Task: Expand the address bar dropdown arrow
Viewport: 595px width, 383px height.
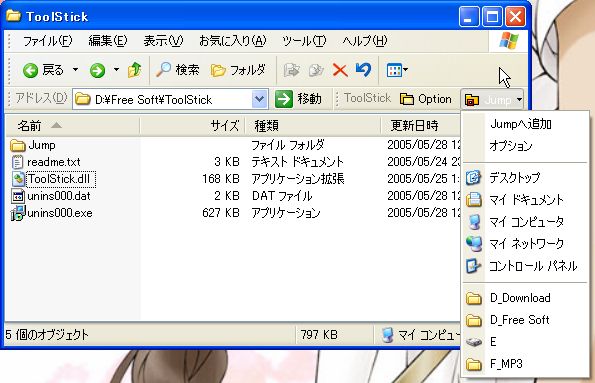Action: pos(259,99)
